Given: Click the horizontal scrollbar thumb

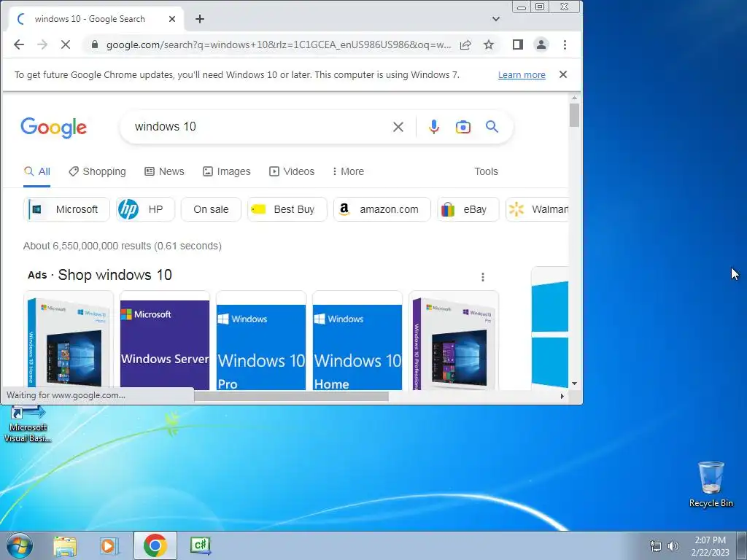Looking at the screenshot, I should point(291,396).
